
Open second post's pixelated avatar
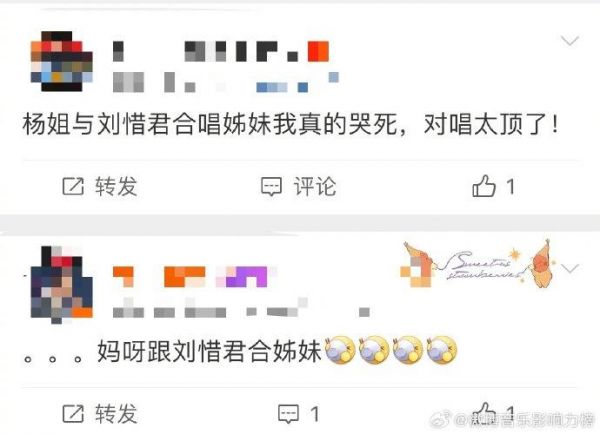pos(61,285)
